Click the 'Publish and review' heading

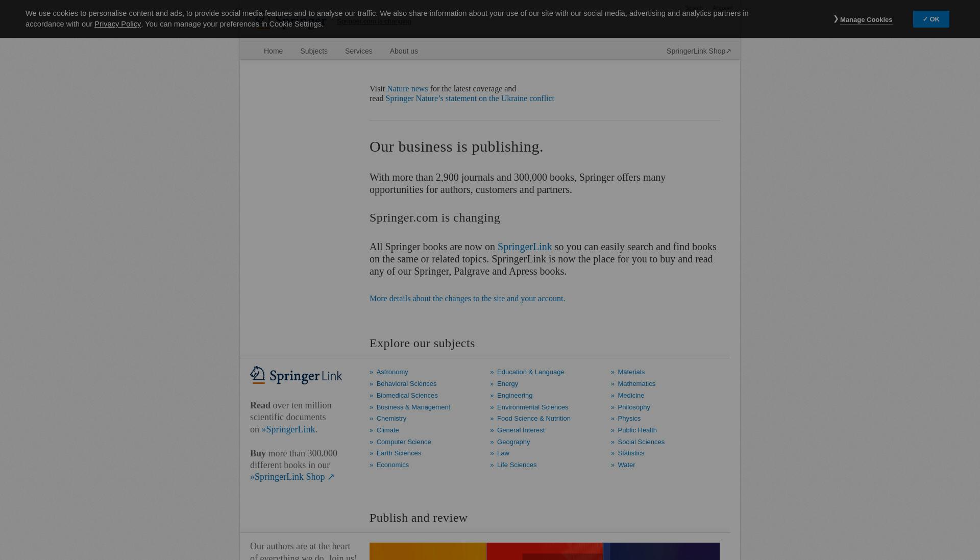point(419,518)
